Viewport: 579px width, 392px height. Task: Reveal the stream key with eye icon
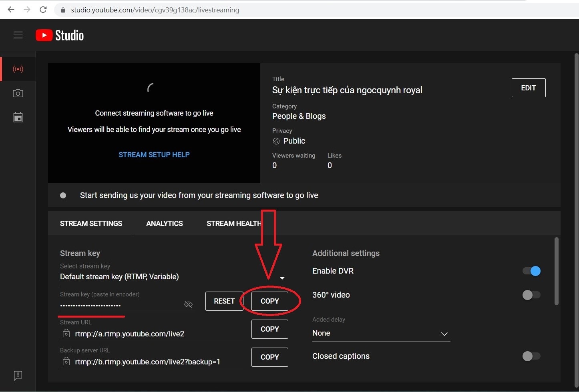[x=188, y=304]
